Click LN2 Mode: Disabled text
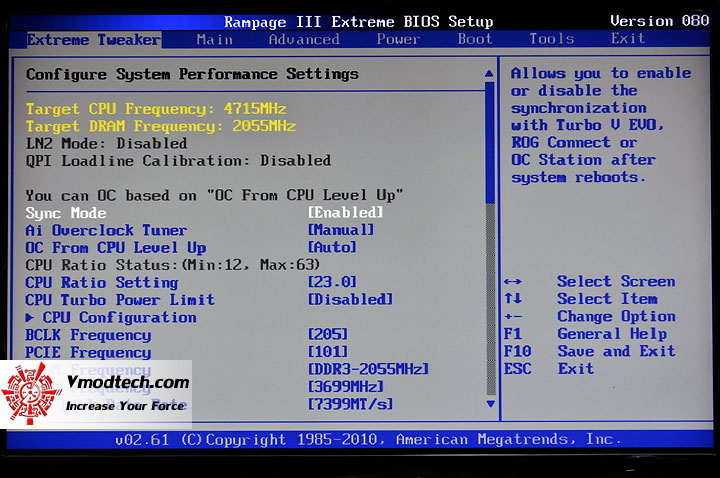 coord(107,144)
